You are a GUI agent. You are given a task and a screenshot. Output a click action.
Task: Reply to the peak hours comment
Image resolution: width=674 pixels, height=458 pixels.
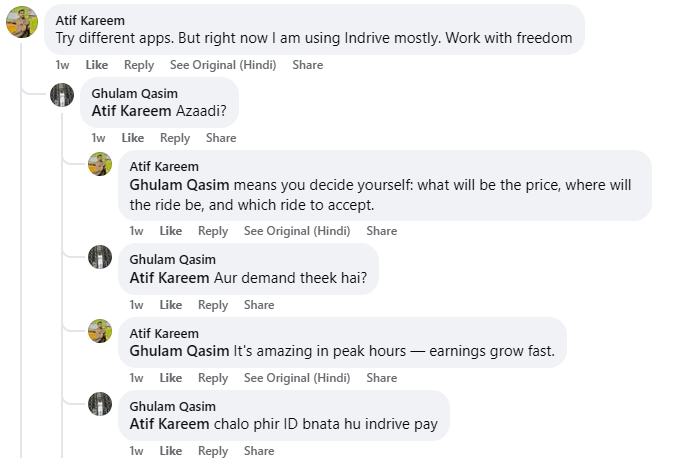(x=213, y=378)
